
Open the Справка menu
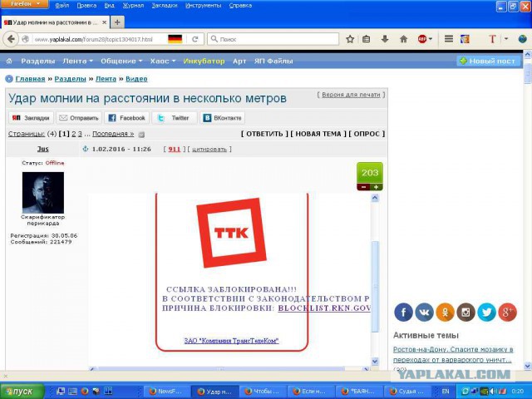(240, 6)
